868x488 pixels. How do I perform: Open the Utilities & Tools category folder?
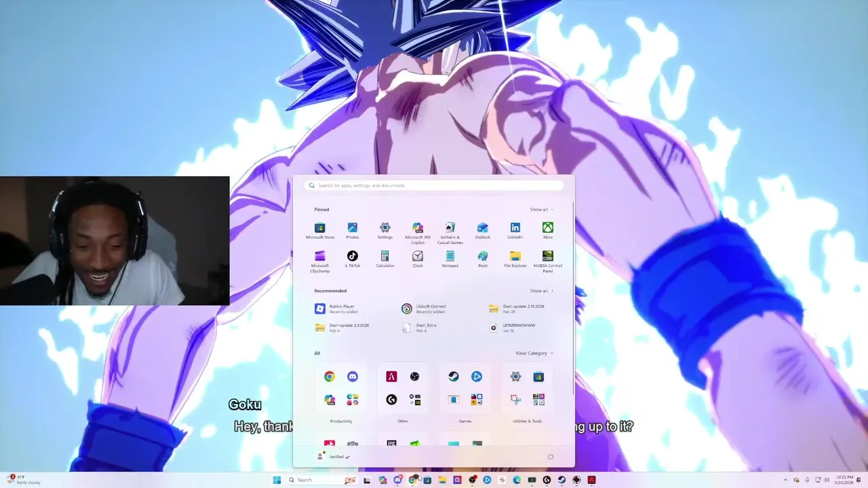[x=527, y=421]
